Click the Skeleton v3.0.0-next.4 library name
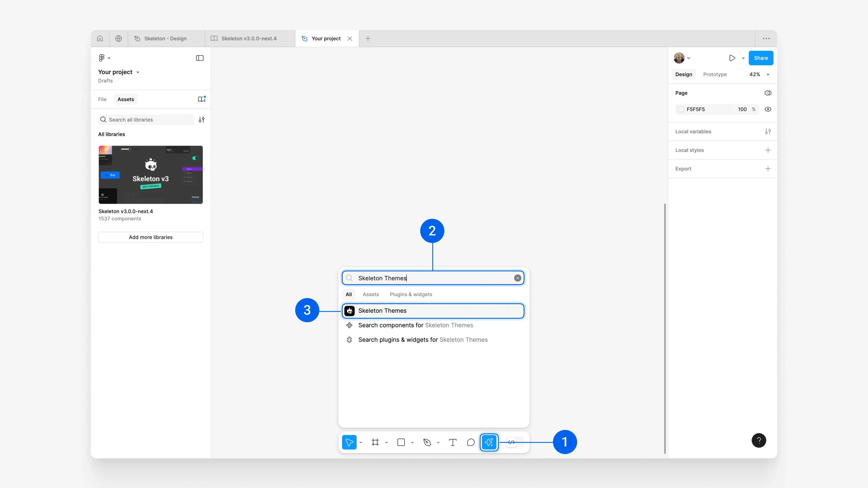The height and width of the screenshot is (488, 868). pyautogui.click(x=126, y=211)
